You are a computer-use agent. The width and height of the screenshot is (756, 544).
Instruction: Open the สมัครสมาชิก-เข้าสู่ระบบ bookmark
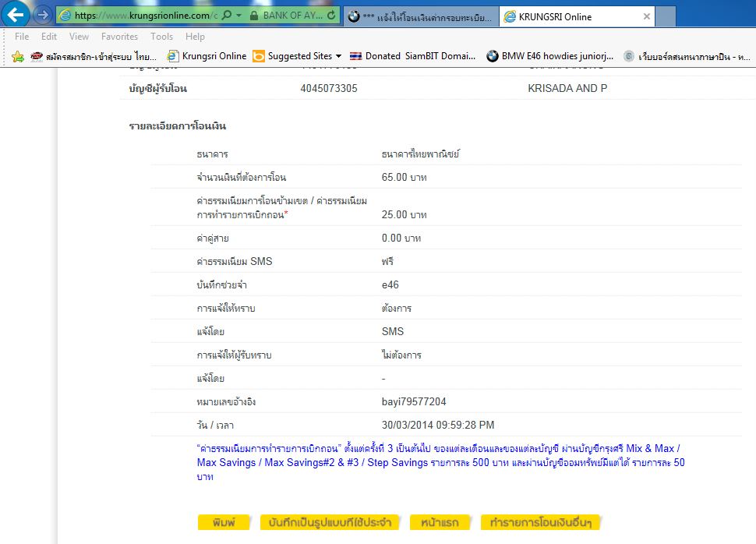94,56
